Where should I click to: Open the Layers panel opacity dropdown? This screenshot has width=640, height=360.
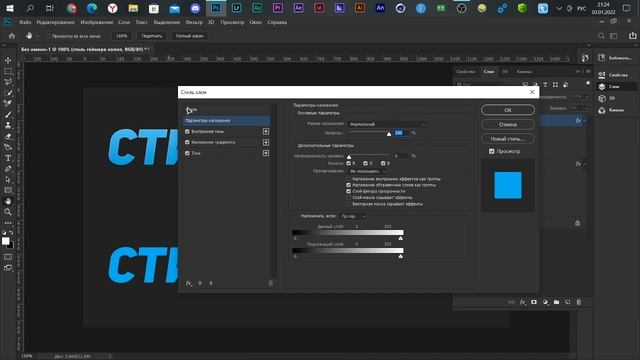pyautogui.click(x=587, y=97)
